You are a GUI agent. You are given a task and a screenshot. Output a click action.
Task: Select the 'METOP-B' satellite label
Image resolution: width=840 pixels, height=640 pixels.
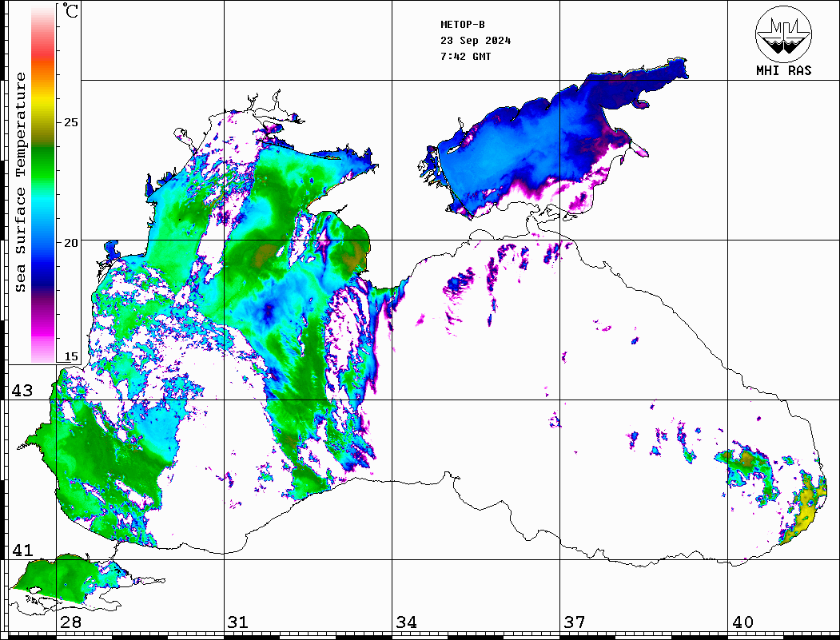pyautogui.click(x=463, y=25)
